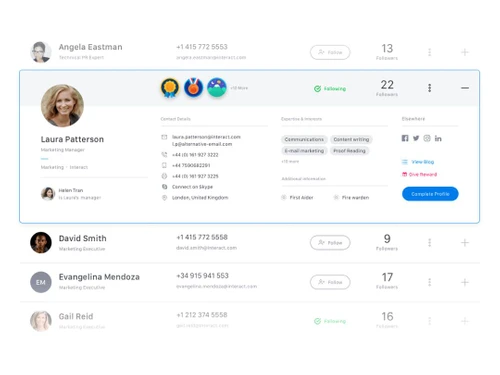
Task: View Laura Patterson's 22 followers
Action: (x=387, y=88)
